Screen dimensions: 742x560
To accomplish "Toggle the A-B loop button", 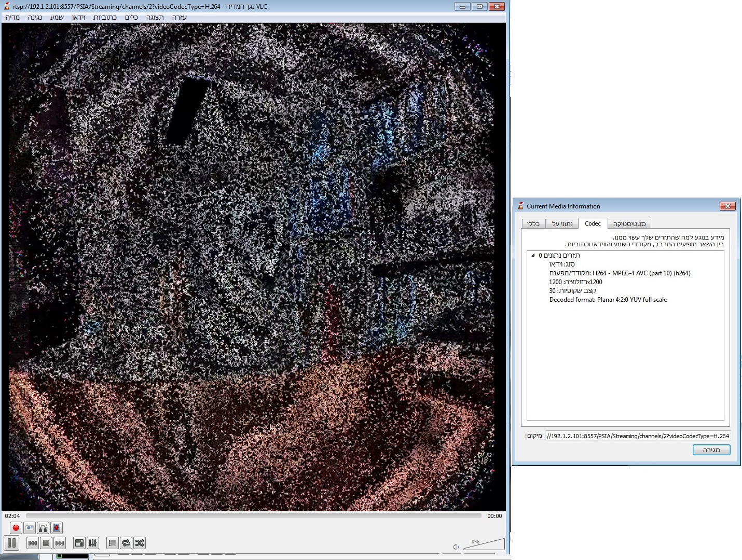I will pyautogui.click(x=43, y=528).
